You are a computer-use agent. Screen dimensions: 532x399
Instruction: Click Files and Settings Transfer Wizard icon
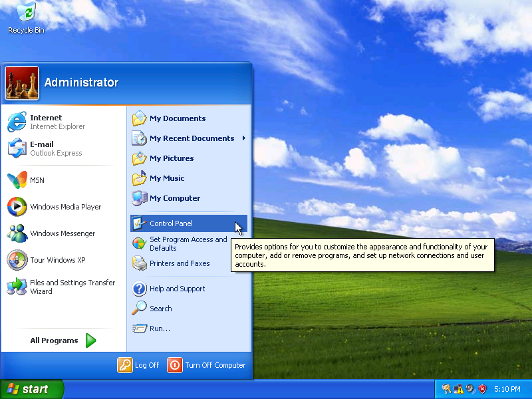click(17, 287)
